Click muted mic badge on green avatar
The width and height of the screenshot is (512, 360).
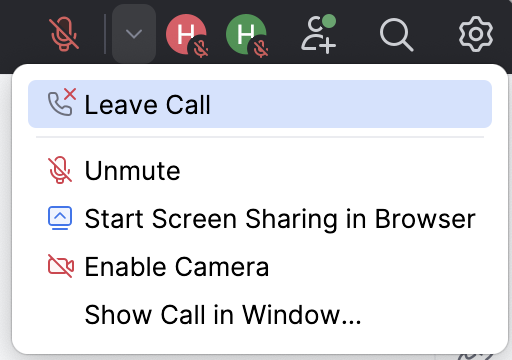click(261, 49)
